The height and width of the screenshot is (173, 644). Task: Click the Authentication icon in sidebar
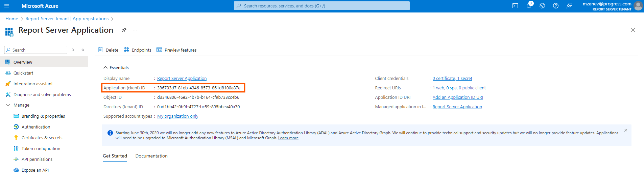[x=16, y=127]
